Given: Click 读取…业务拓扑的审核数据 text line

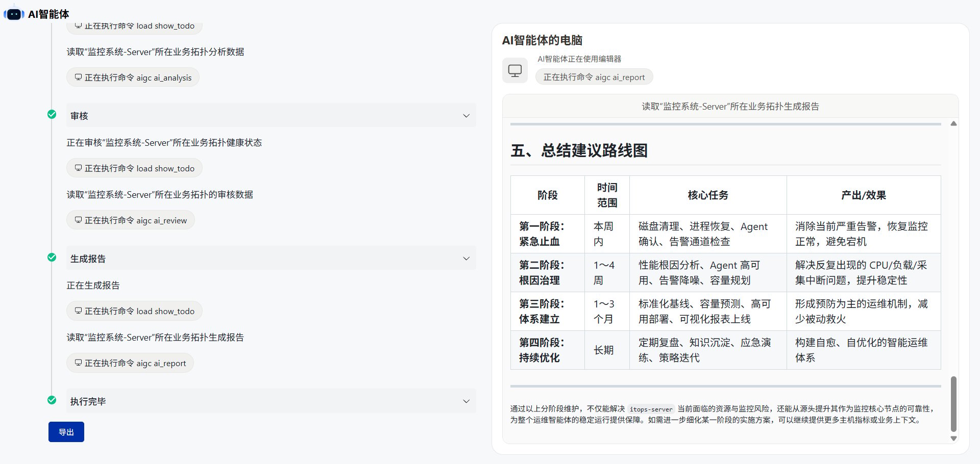Looking at the screenshot, I should [x=160, y=194].
